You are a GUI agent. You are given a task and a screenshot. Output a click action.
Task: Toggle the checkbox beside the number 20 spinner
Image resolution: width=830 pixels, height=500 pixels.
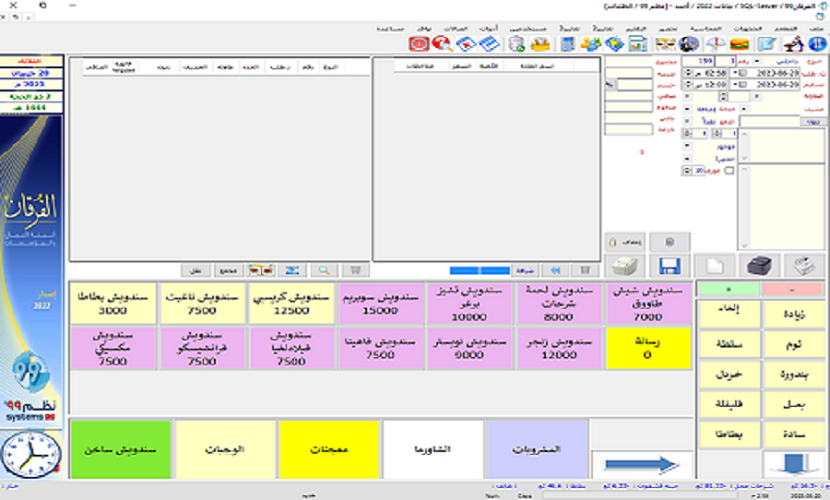coord(729,171)
